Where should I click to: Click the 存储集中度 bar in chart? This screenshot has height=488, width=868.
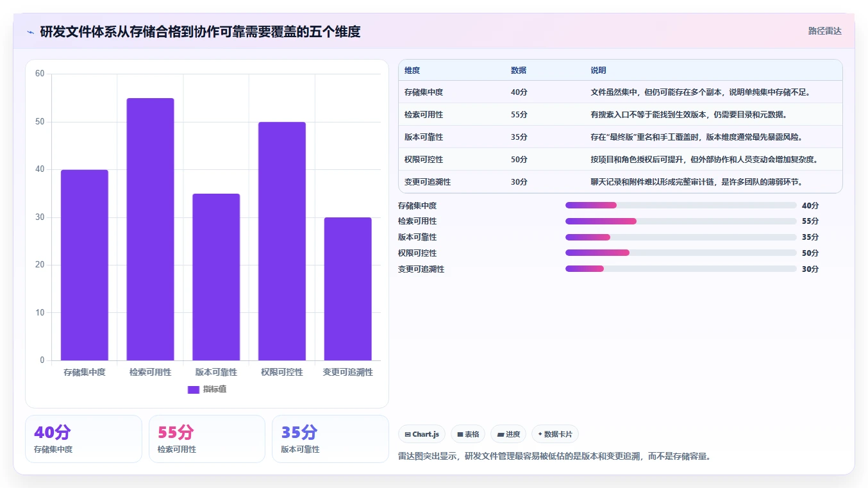pos(85,265)
